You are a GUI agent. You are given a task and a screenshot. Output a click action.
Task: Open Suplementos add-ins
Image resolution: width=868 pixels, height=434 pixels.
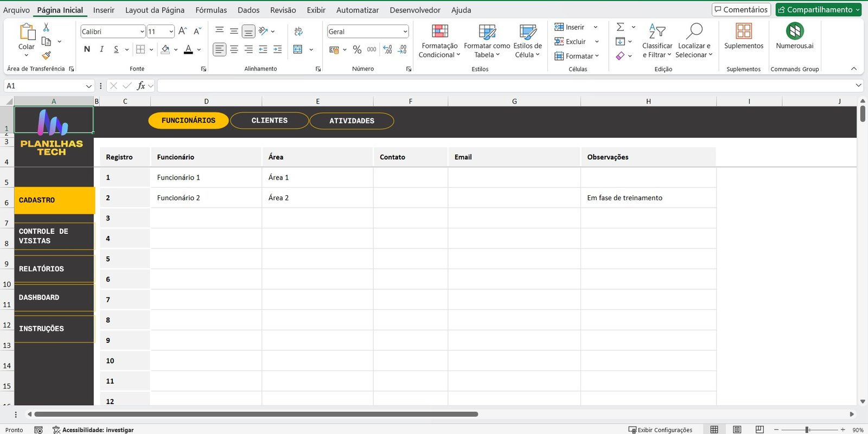tap(744, 36)
